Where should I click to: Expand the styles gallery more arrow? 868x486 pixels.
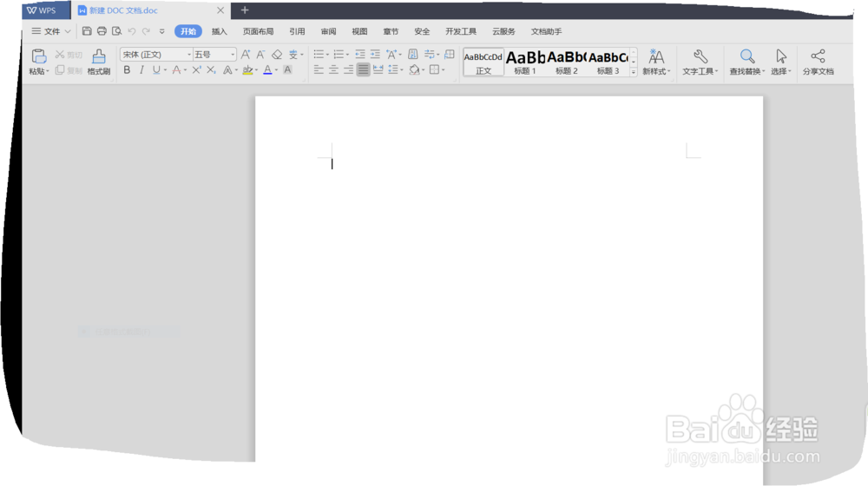(x=634, y=72)
